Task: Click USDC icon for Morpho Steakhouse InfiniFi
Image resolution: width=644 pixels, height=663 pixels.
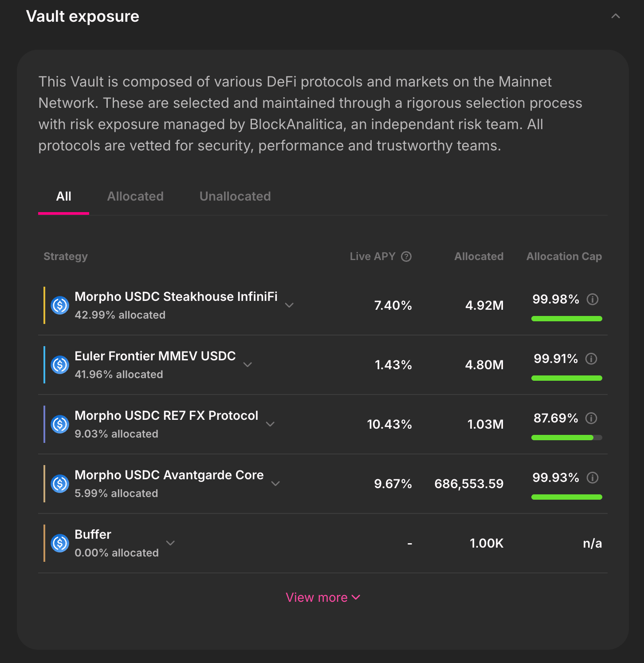Action: 60,305
